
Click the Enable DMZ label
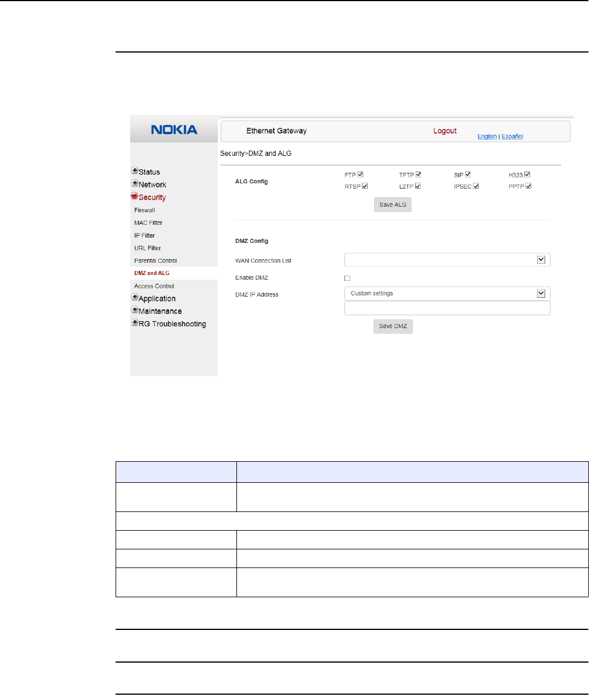(252, 278)
